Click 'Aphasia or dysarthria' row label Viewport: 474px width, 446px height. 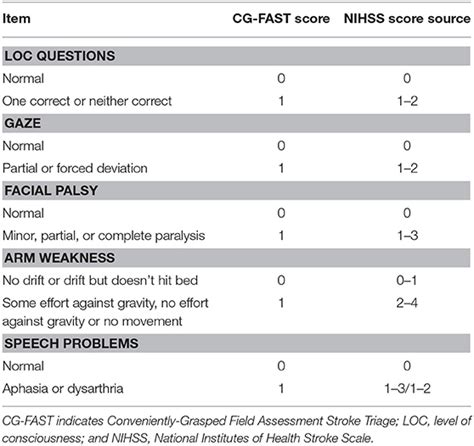point(63,389)
